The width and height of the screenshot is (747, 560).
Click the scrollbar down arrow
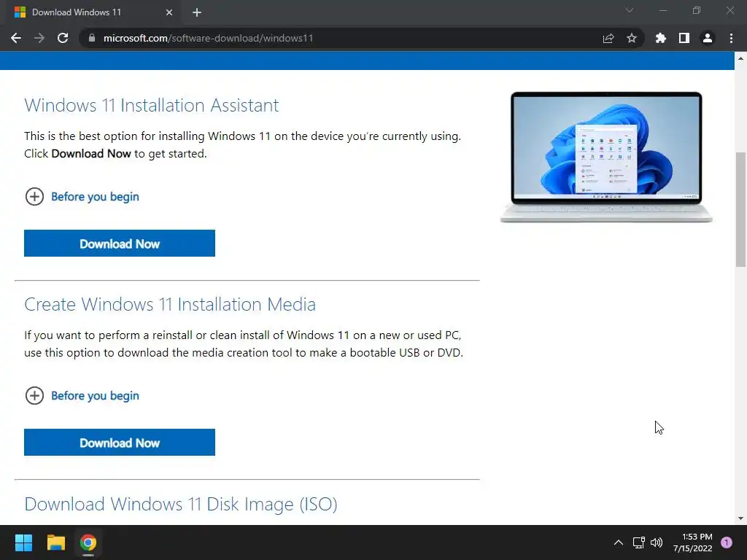[740, 518]
